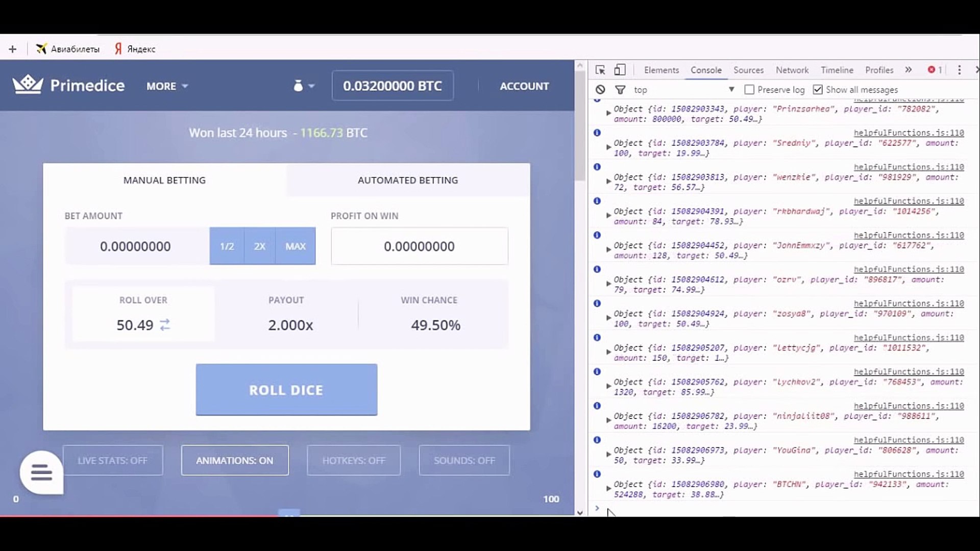Toggle SOUNDS: OFF
980x551 pixels.
pyautogui.click(x=464, y=460)
